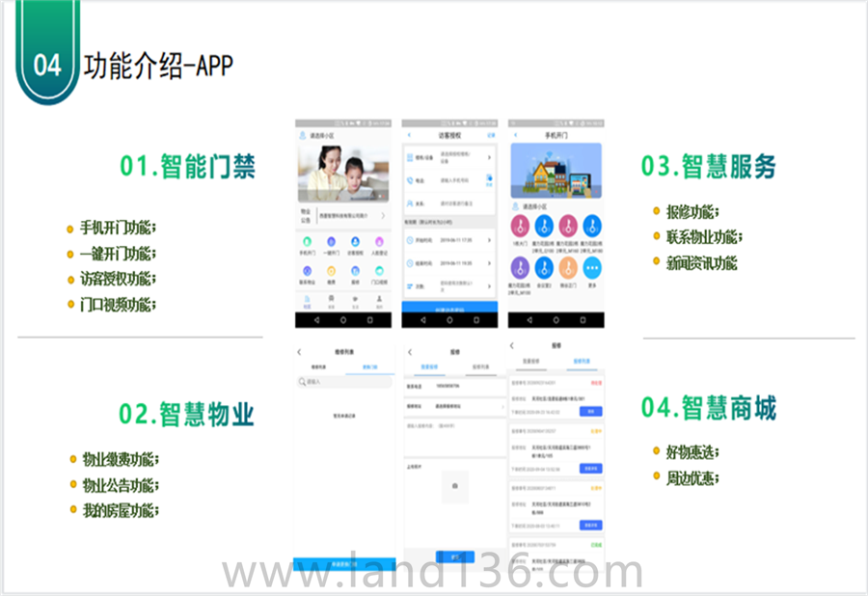Tap the 1栋大门 pink key icon

pyautogui.click(x=520, y=227)
